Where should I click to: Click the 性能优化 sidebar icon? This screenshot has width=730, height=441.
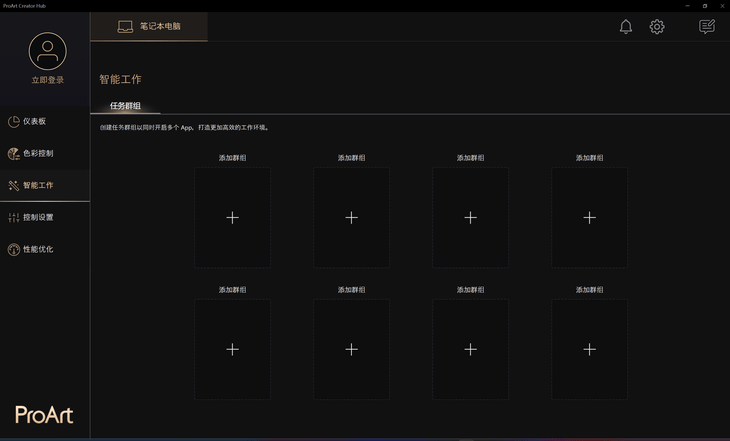[14, 249]
